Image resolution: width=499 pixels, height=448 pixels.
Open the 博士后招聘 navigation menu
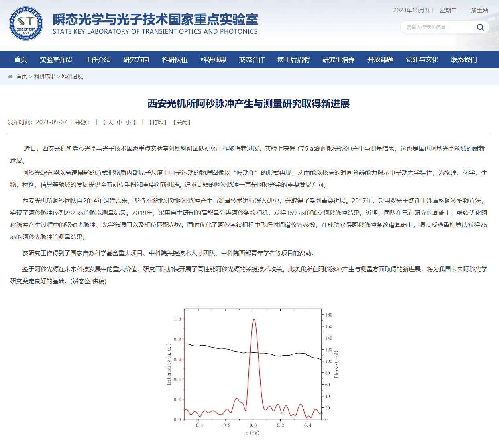(294, 59)
